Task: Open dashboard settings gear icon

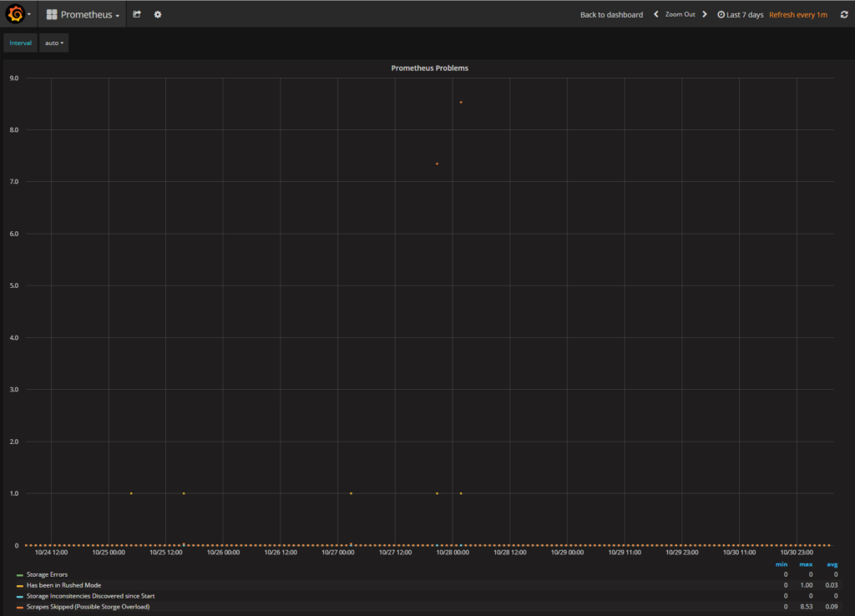Action: (158, 14)
